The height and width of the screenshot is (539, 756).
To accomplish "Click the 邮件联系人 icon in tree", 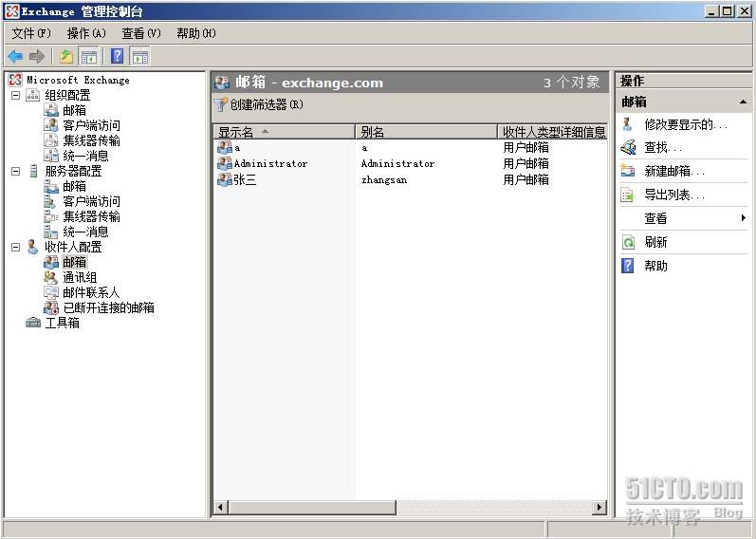I will click(51, 292).
